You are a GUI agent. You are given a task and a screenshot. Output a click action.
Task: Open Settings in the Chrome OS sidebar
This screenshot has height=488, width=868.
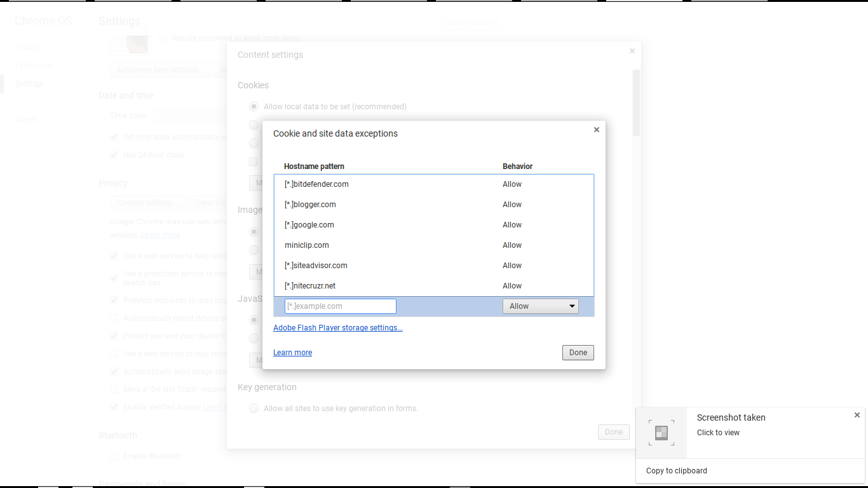(x=29, y=84)
